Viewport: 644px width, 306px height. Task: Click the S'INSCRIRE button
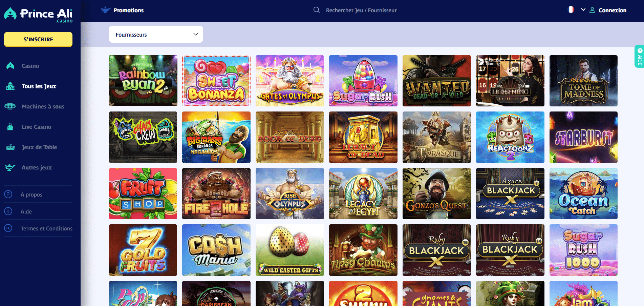tap(38, 39)
